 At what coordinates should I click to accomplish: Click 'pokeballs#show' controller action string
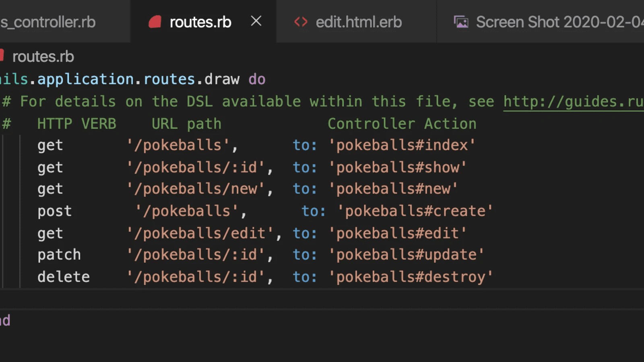[397, 167]
